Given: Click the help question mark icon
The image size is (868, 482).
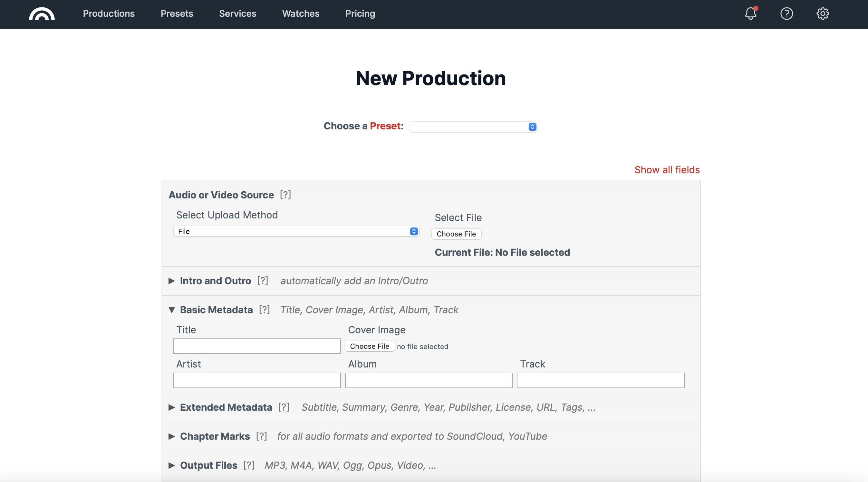Looking at the screenshot, I should [786, 14].
